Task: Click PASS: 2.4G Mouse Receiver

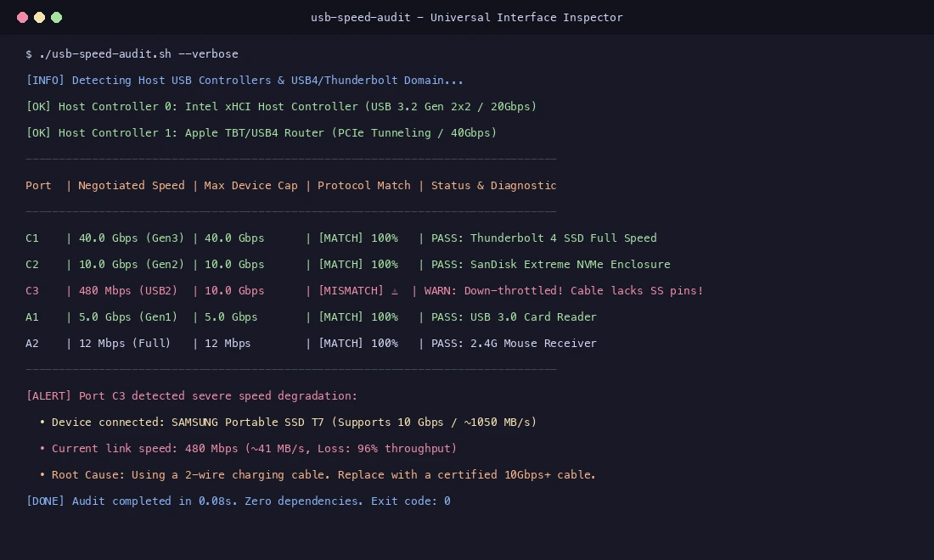Action: (x=514, y=343)
